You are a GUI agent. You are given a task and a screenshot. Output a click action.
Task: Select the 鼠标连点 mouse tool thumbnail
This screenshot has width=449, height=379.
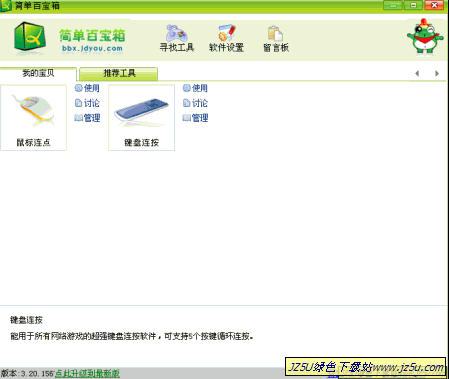coord(33,117)
